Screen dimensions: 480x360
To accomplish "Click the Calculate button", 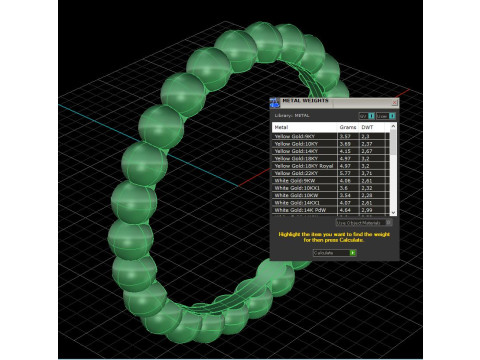I will tap(334, 253).
